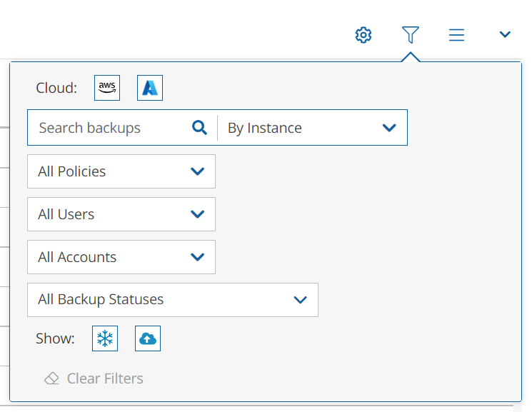This screenshot has height=412, width=532.
Task: Open the settings gear icon
Action: point(363,34)
